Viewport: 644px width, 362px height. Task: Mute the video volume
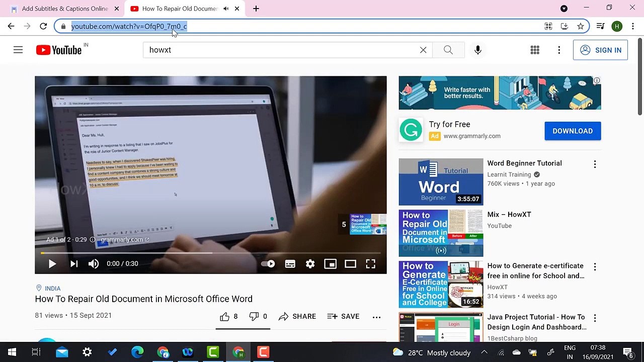94,263
